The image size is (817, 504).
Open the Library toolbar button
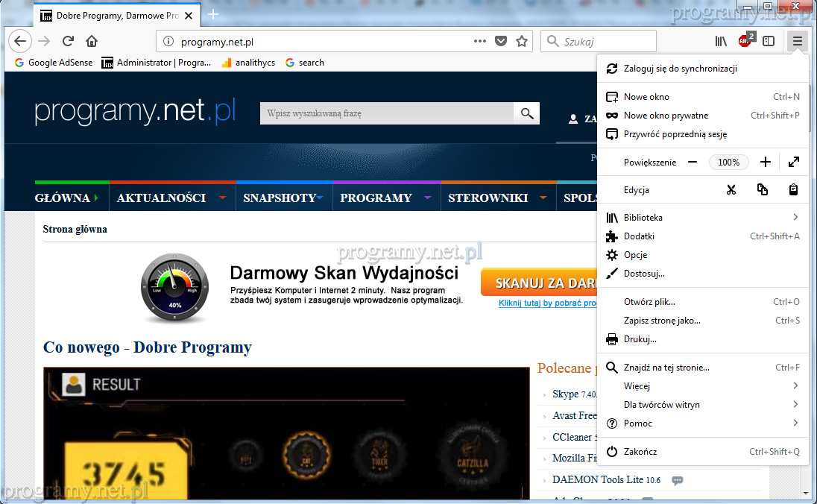pyautogui.click(x=721, y=41)
